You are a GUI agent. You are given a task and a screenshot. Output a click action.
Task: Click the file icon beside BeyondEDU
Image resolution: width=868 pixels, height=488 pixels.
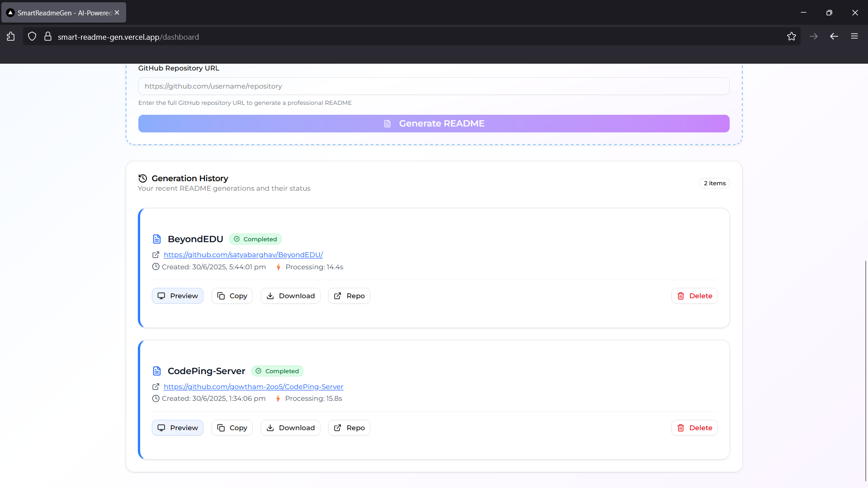(157, 239)
